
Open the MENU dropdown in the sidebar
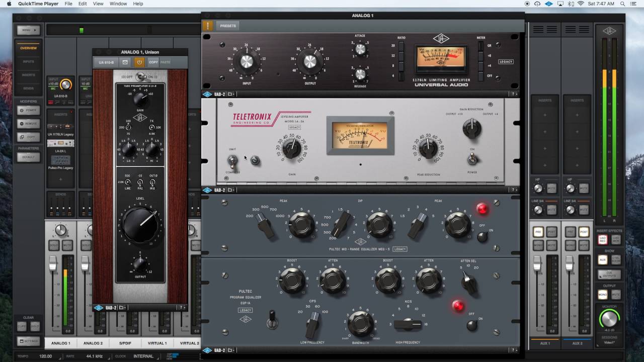pos(28,30)
